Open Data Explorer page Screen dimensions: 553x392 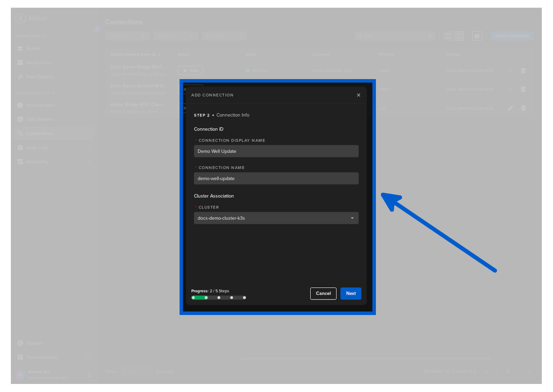(40, 77)
